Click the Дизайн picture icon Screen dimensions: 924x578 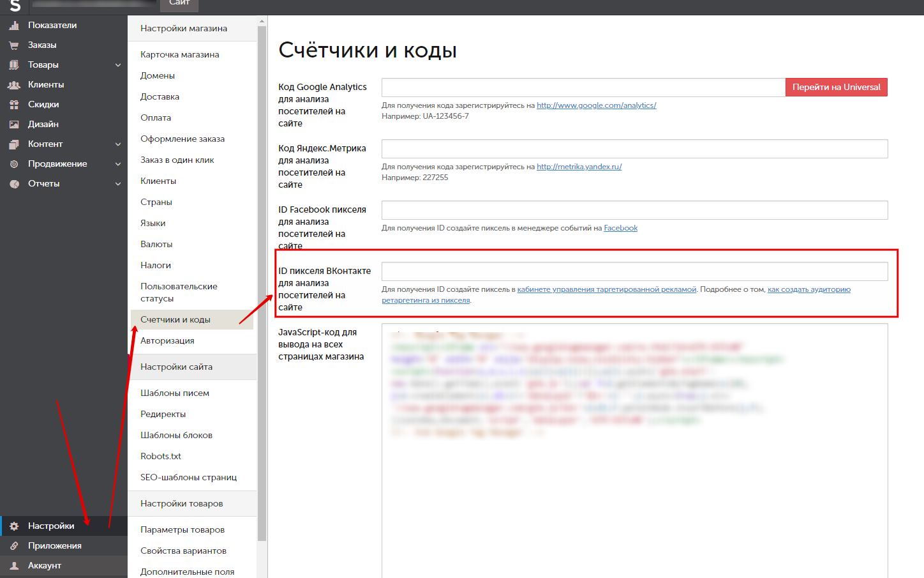pyautogui.click(x=14, y=125)
